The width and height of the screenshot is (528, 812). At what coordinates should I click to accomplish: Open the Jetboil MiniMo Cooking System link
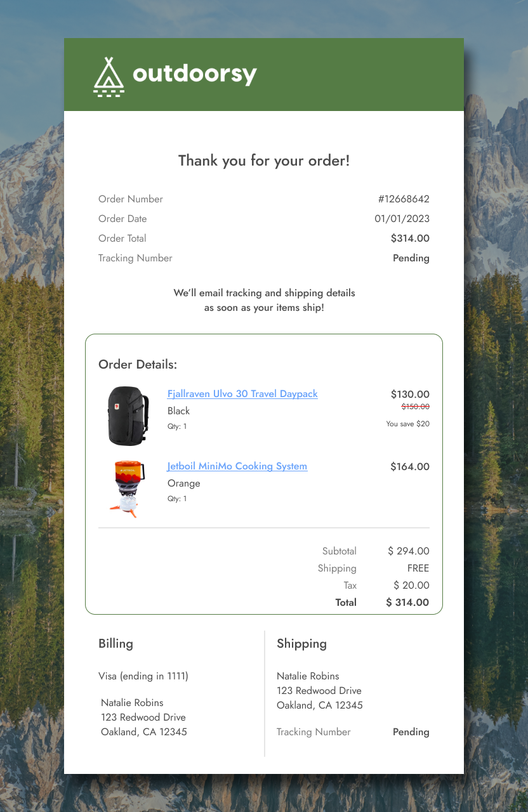[x=237, y=466]
